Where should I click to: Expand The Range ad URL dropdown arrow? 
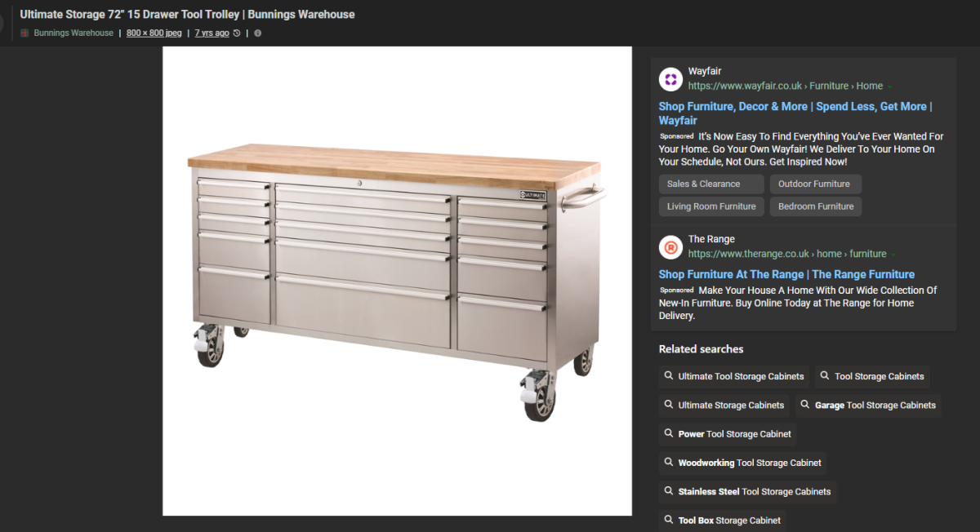point(893,255)
